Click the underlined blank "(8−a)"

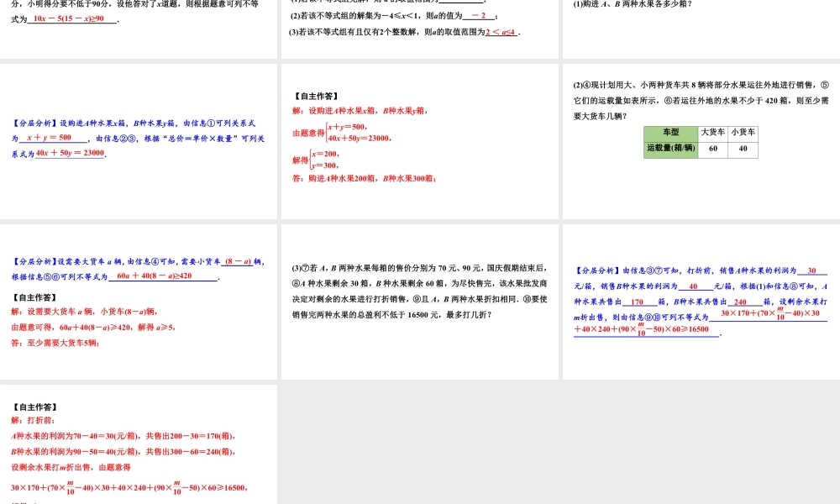(239, 263)
